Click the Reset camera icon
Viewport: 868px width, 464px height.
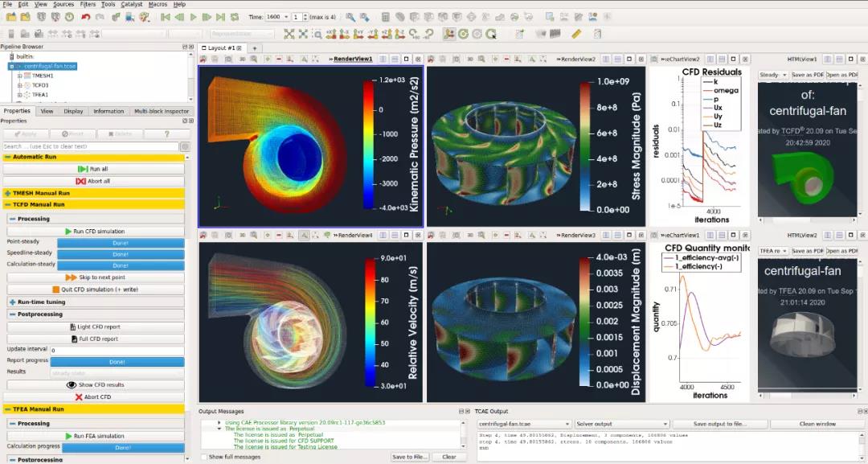tap(289, 35)
